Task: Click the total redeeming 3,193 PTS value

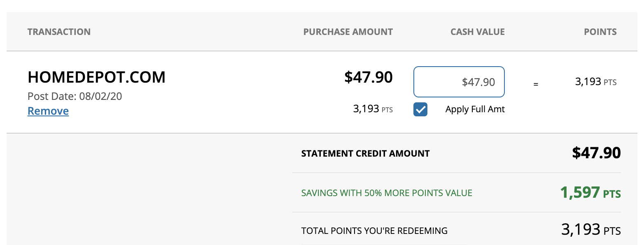Action: [590, 229]
